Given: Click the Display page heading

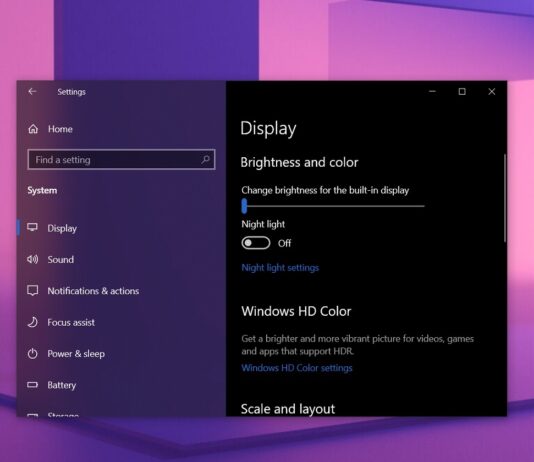Looking at the screenshot, I should coord(268,129).
